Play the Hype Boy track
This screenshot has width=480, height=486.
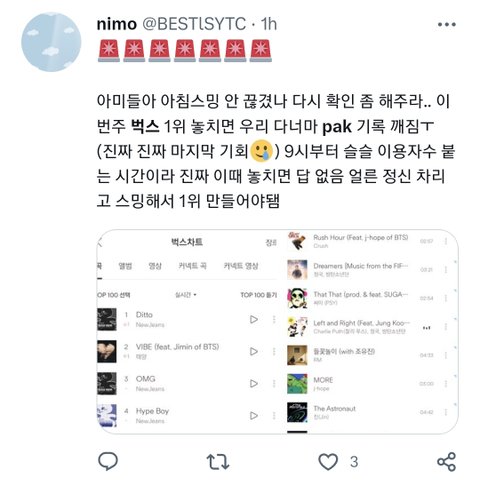pos(254,415)
